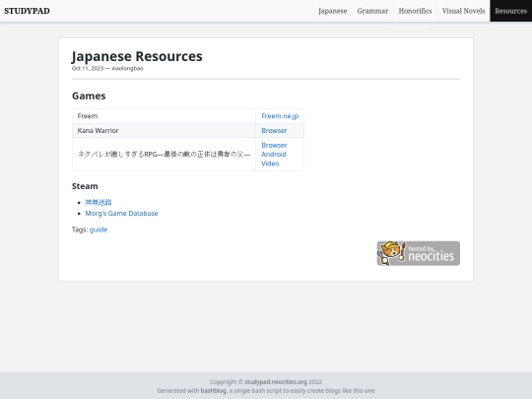Open the Visual Novels page
This screenshot has height=399, width=532.
[463, 11]
